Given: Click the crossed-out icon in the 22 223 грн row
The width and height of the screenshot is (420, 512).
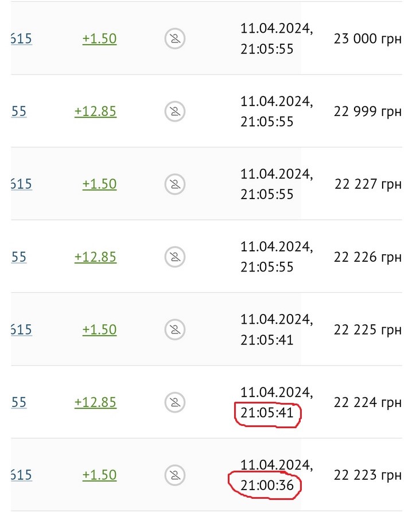Looking at the screenshot, I should (174, 475).
